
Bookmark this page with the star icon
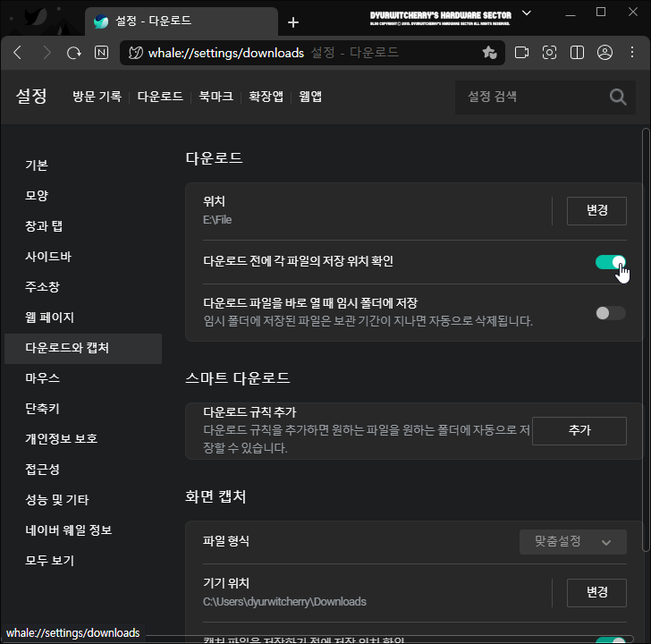[490, 53]
